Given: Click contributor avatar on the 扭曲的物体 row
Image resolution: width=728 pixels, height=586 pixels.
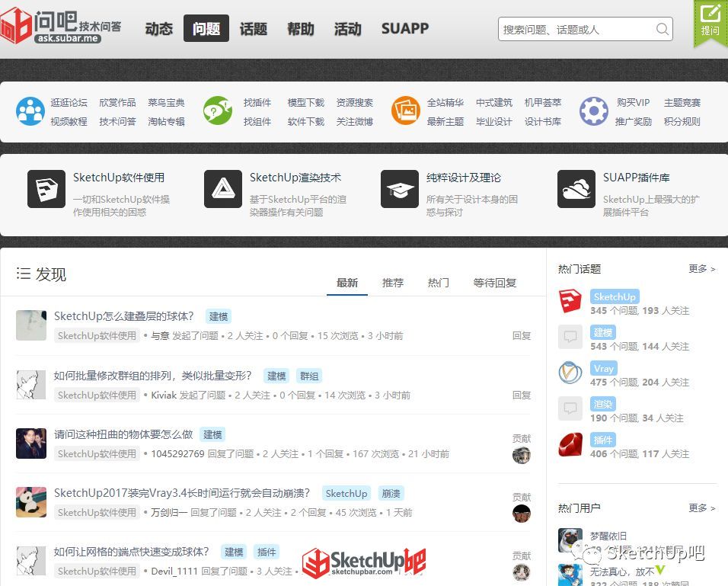Looking at the screenshot, I should (x=522, y=455).
